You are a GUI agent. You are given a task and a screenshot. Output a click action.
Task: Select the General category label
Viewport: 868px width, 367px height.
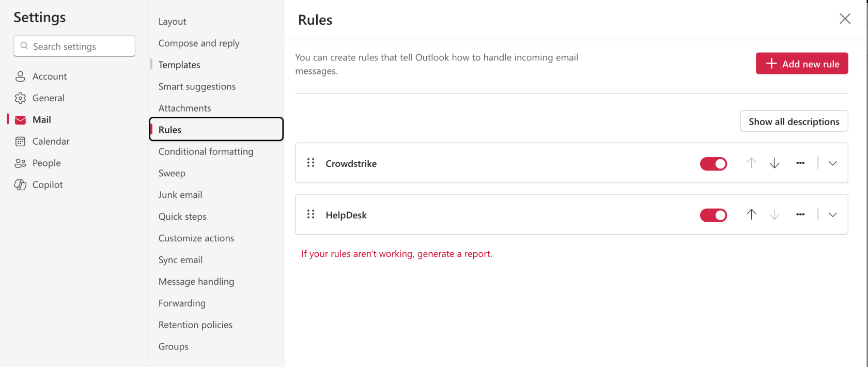point(49,98)
